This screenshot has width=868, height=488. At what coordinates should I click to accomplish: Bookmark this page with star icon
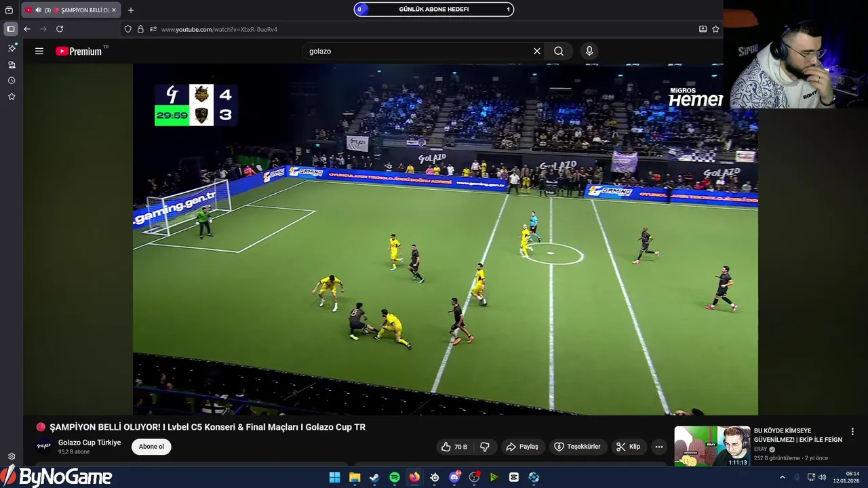click(x=715, y=29)
